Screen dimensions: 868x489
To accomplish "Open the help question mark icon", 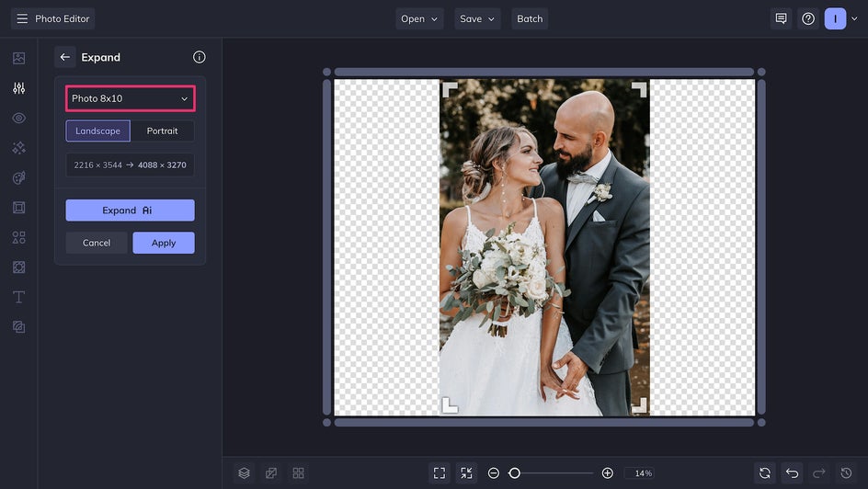I will [808, 18].
